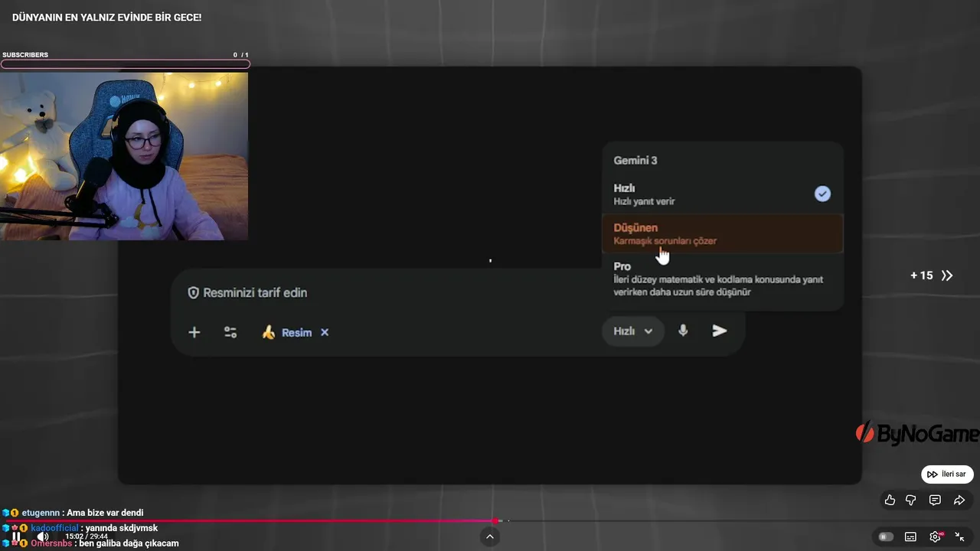This screenshot has width=980, height=551.
Task: Toggle the autoplay switch
Action: point(886,536)
